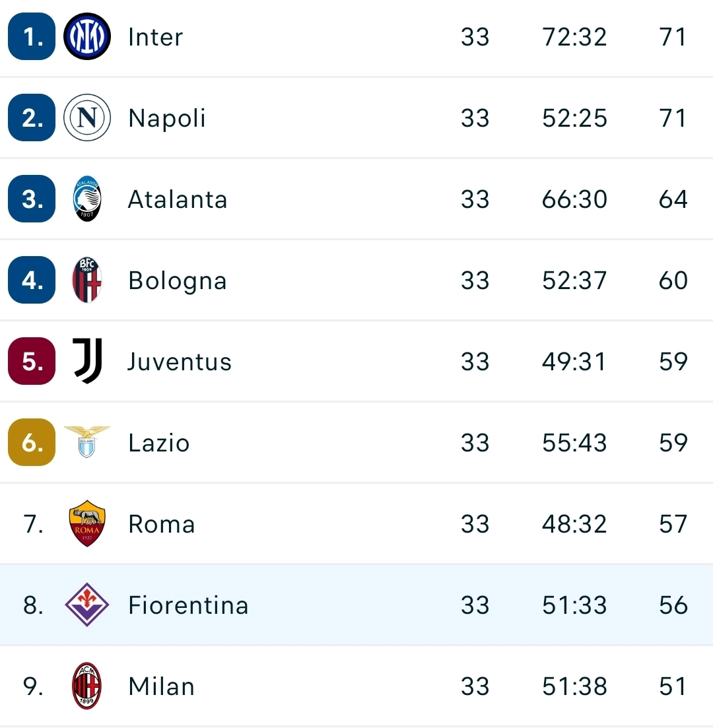Select the Roma wolf badge
Viewport: 713px width, 728px height.
(x=86, y=523)
